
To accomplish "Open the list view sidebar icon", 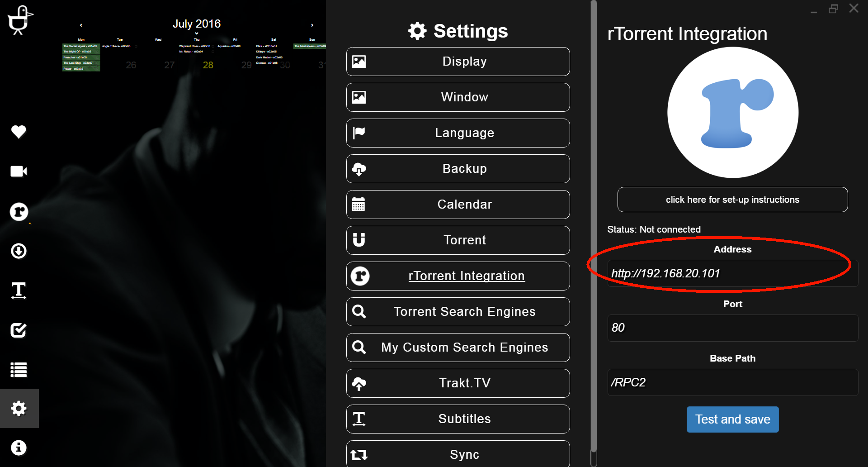I will [19, 370].
